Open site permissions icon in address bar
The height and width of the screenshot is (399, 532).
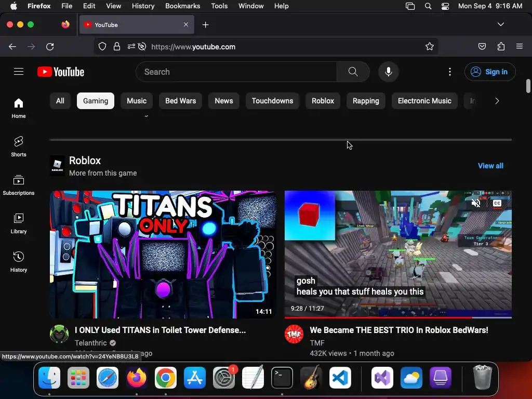(131, 46)
